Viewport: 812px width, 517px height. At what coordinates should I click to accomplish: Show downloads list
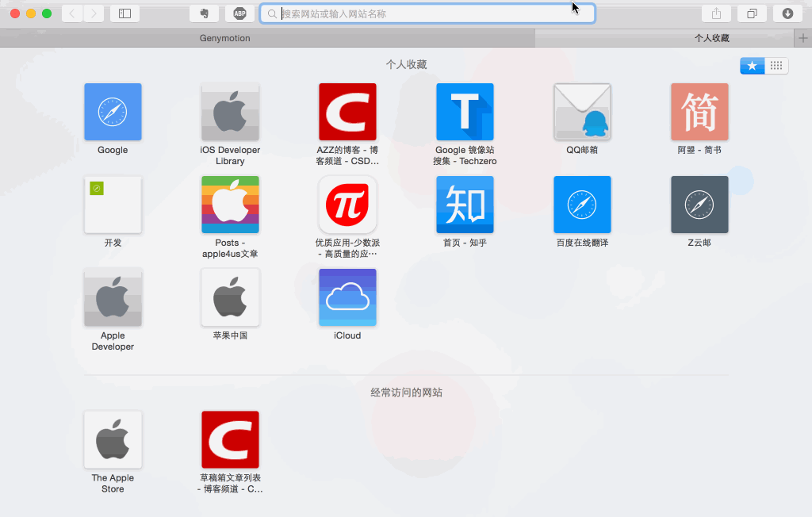tap(787, 13)
